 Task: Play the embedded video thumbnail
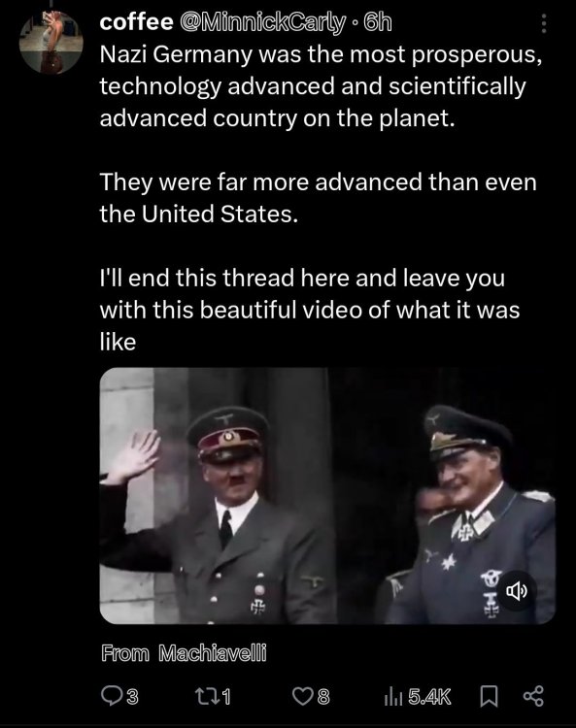(327, 495)
